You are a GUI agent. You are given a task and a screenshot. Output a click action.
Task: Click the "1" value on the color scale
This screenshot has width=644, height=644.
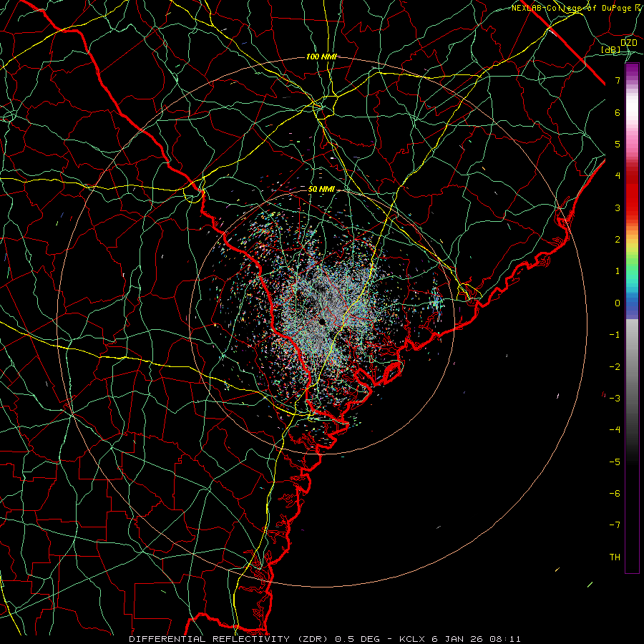coord(618,271)
